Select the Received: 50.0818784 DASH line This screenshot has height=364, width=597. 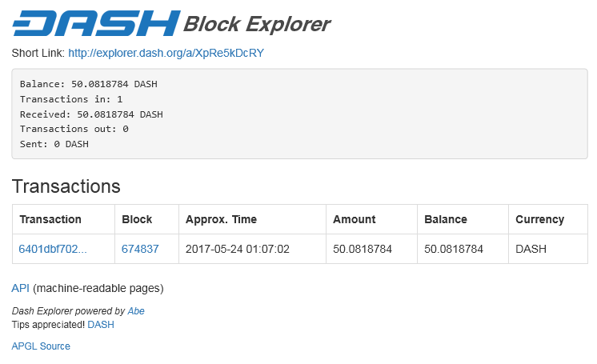[x=91, y=114]
